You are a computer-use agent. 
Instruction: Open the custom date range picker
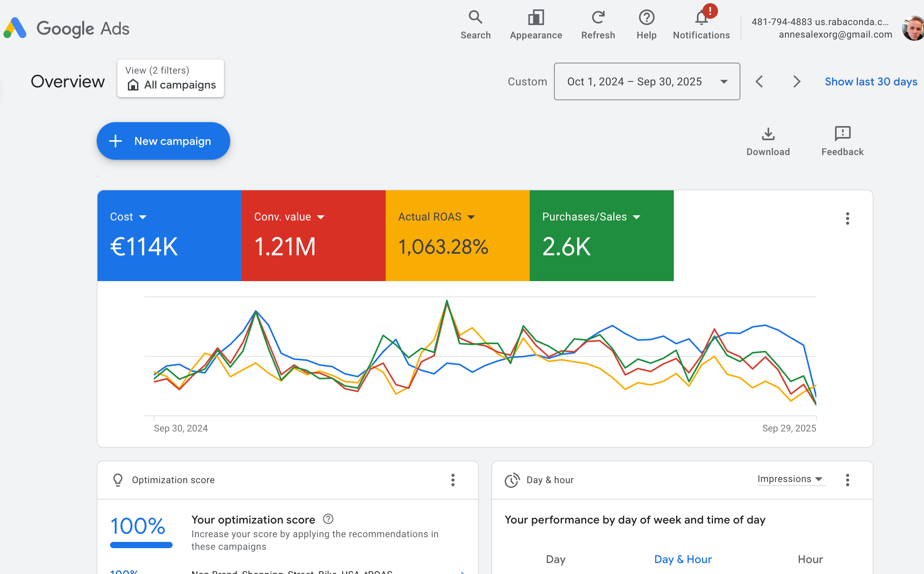647,82
